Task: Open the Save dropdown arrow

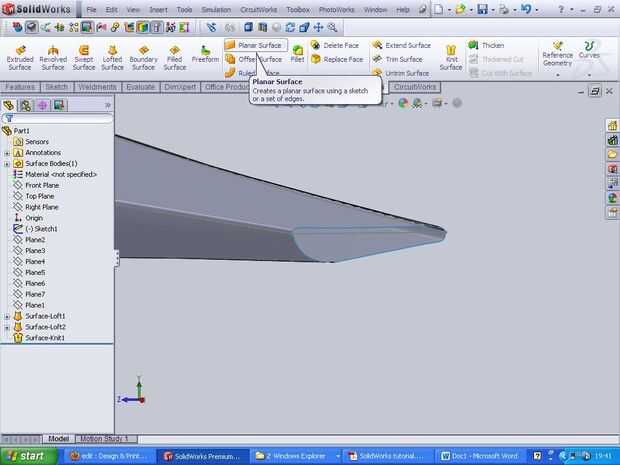Action: (x=493, y=9)
